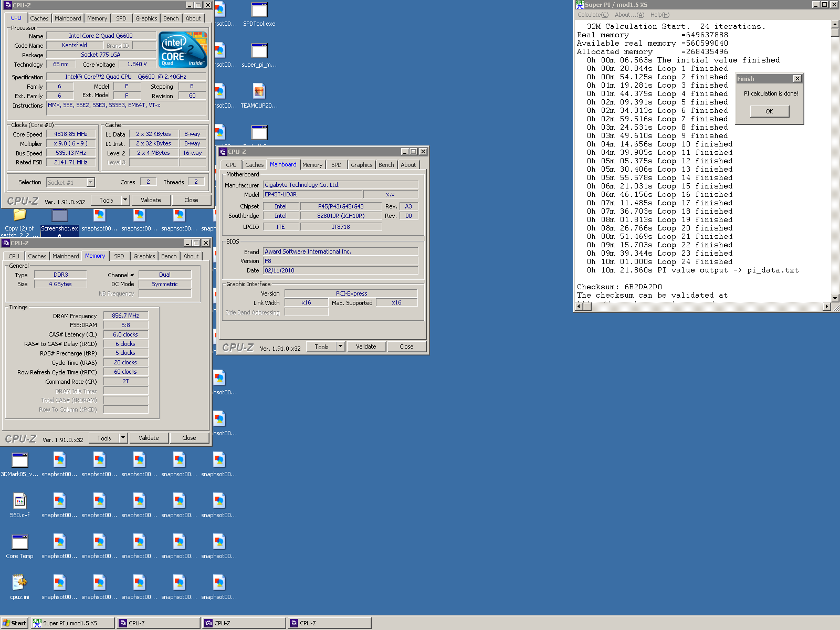This screenshot has height=630, width=840.
Task: Click the Core Voltage 1.840 V value
Action: [x=137, y=64]
